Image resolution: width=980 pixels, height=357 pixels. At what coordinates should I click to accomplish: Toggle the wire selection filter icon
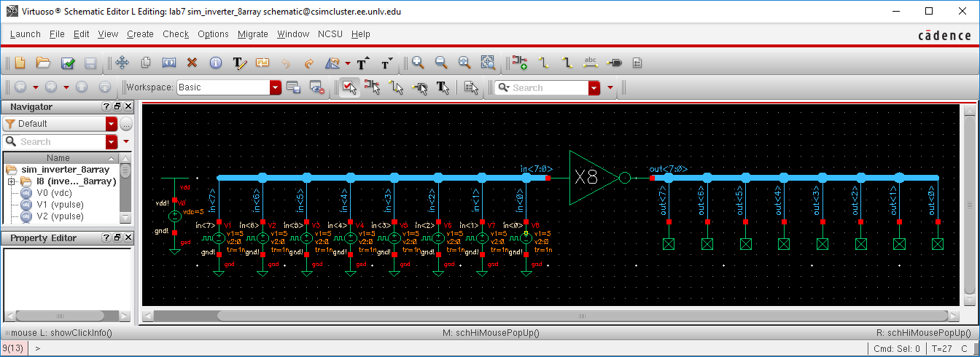(396, 87)
